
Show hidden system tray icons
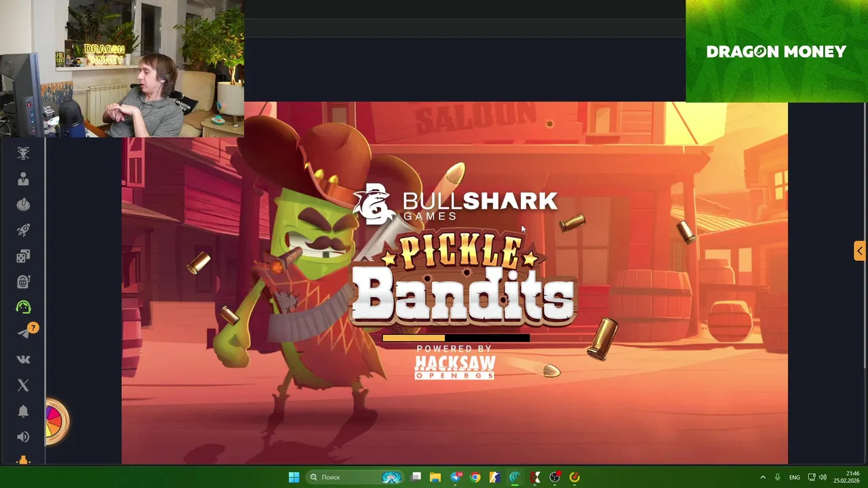tap(763, 477)
